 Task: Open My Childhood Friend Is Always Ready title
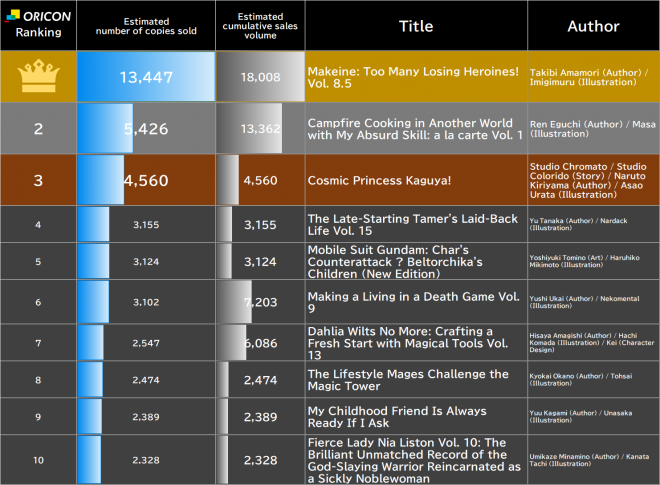pos(397,417)
